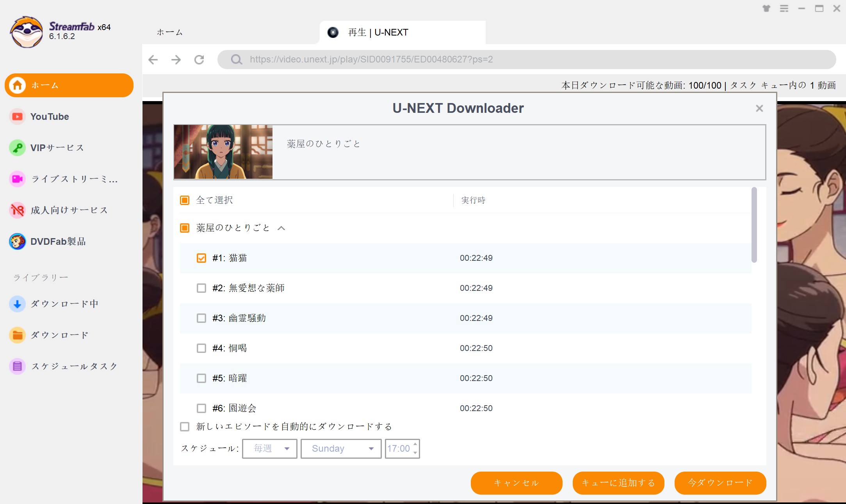Click キューに追加する button

618,483
